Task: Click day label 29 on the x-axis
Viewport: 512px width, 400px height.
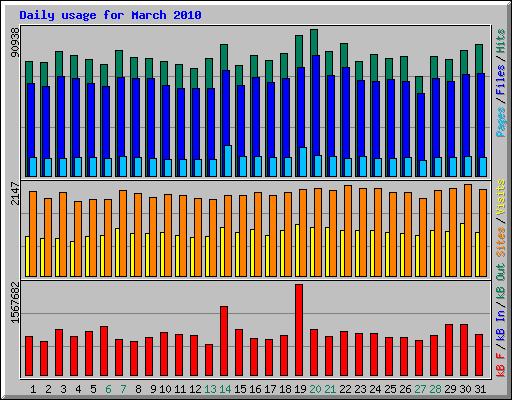Action: [x=450, y=389]
